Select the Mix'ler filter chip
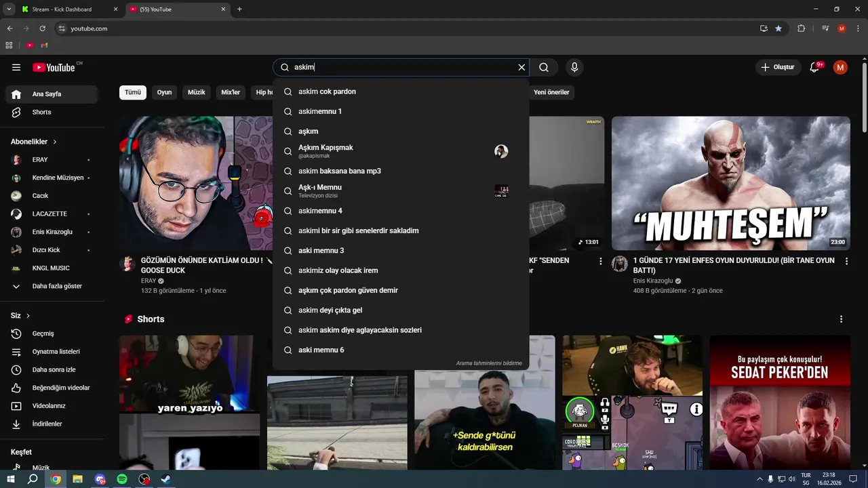Viewport: 868px width, 488px height. point(231,92)
